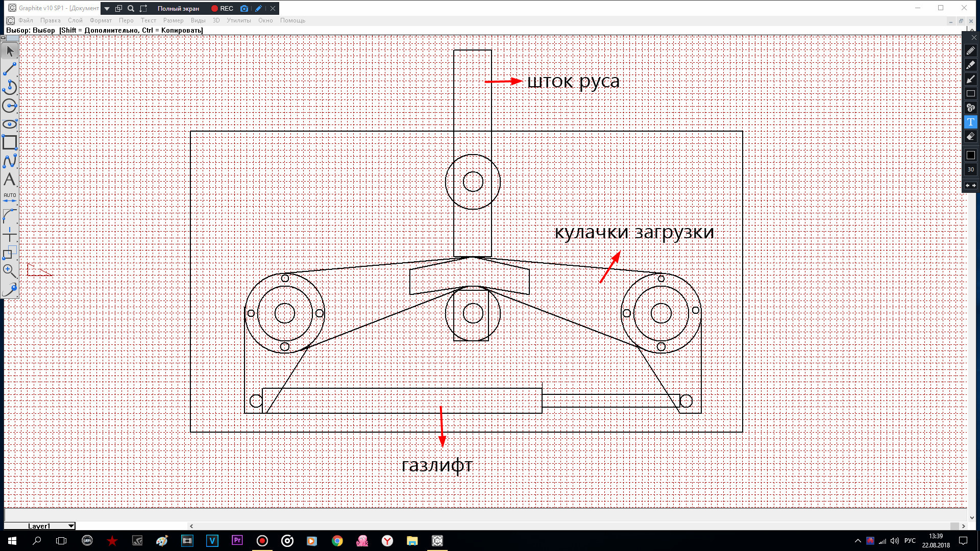Select the spline curve tool
This screenshot has width=980, height=551.
coord(10,161)
